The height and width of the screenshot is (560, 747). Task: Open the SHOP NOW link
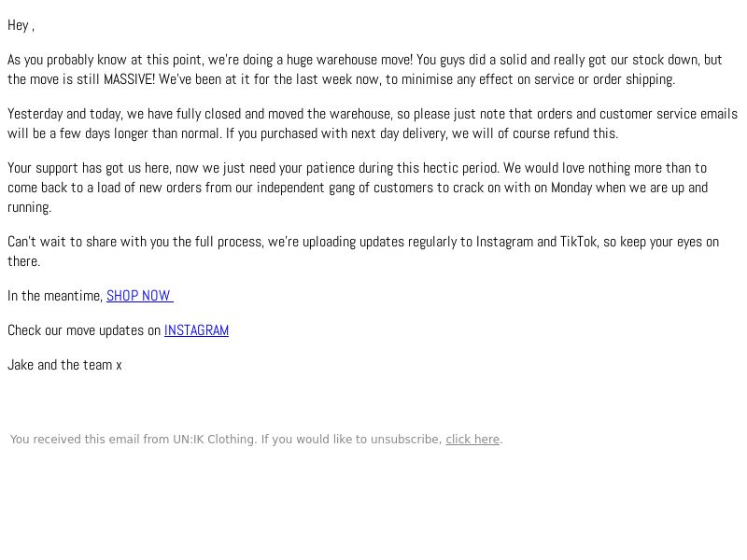(x=139, y=296)
